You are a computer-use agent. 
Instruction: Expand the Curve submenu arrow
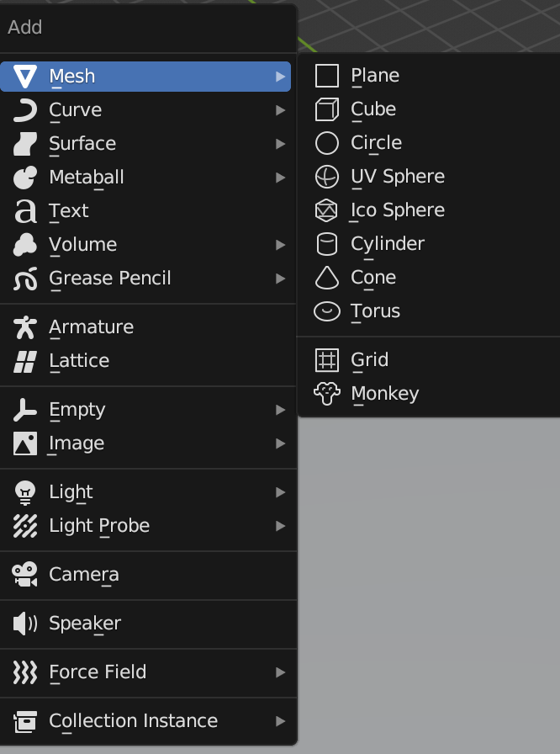coord(280,110)
